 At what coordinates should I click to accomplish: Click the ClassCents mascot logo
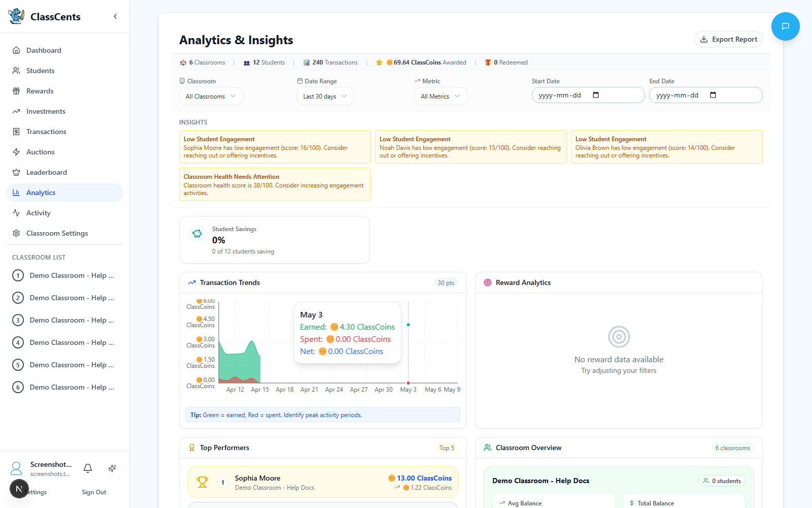16,16
